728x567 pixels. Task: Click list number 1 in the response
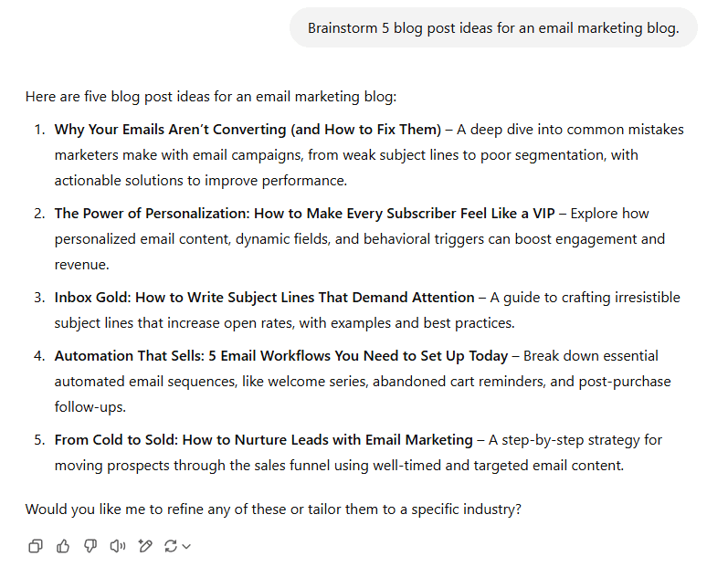(39, 130)
